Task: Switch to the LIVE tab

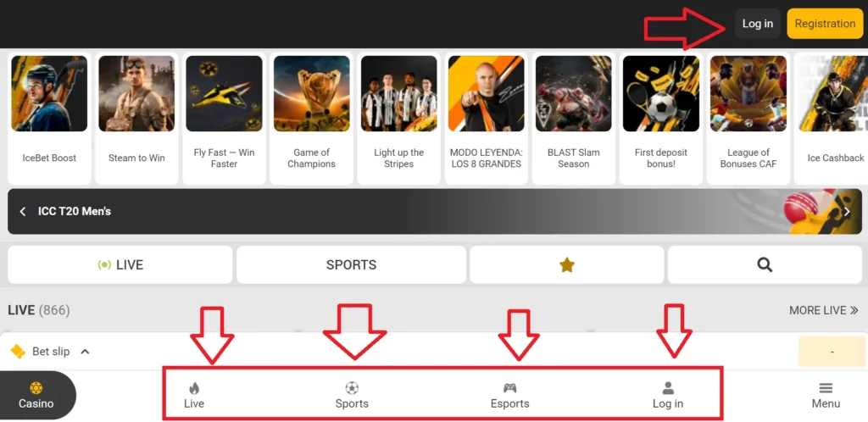Action: 120,265
